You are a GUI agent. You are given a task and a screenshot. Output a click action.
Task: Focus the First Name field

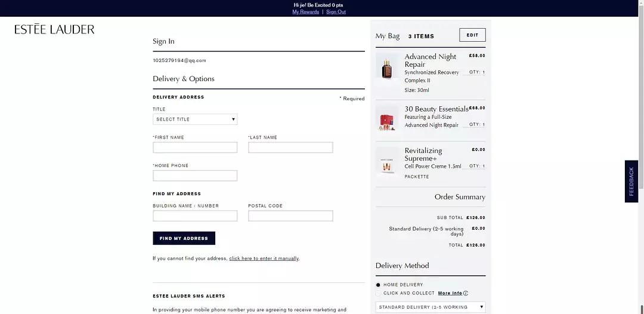(x=195, y=147)
